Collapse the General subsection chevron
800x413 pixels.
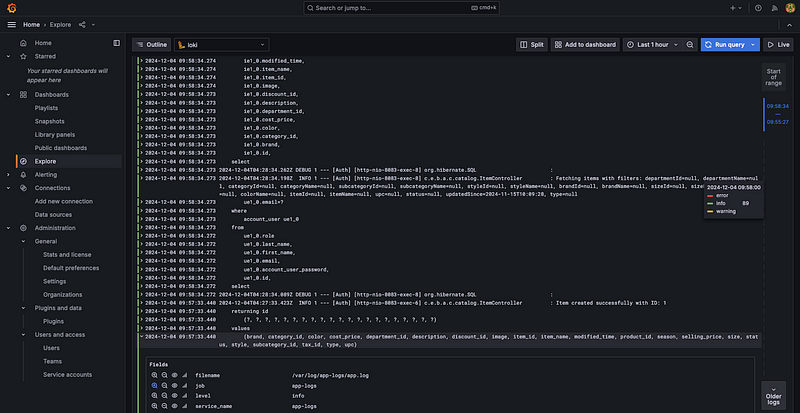(x=23, y=241)
